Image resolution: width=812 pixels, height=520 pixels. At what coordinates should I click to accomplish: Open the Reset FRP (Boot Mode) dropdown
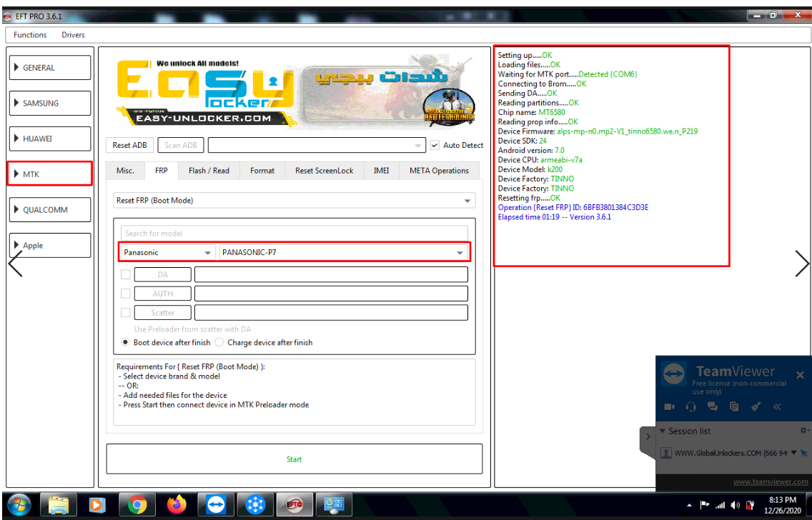pyautogui.click(x=294, y=200)
